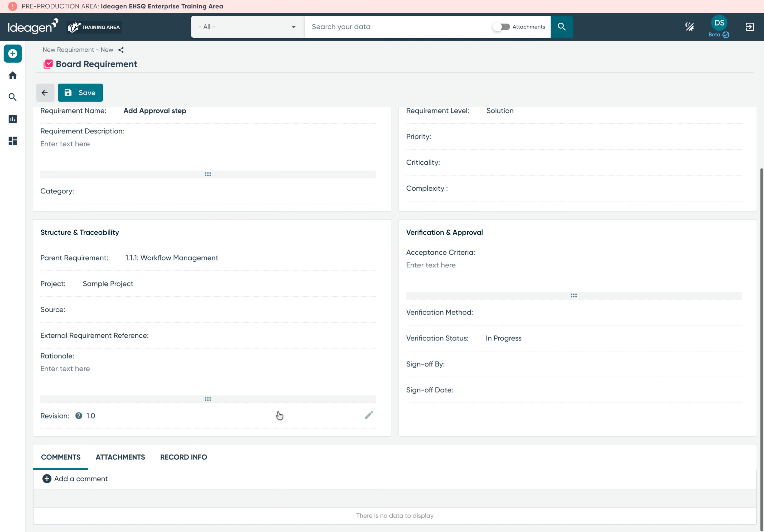This screenshot has height=532, width=764.
Task: Click the Acceptance Criteria resize handle
Action: pos(574,296)
